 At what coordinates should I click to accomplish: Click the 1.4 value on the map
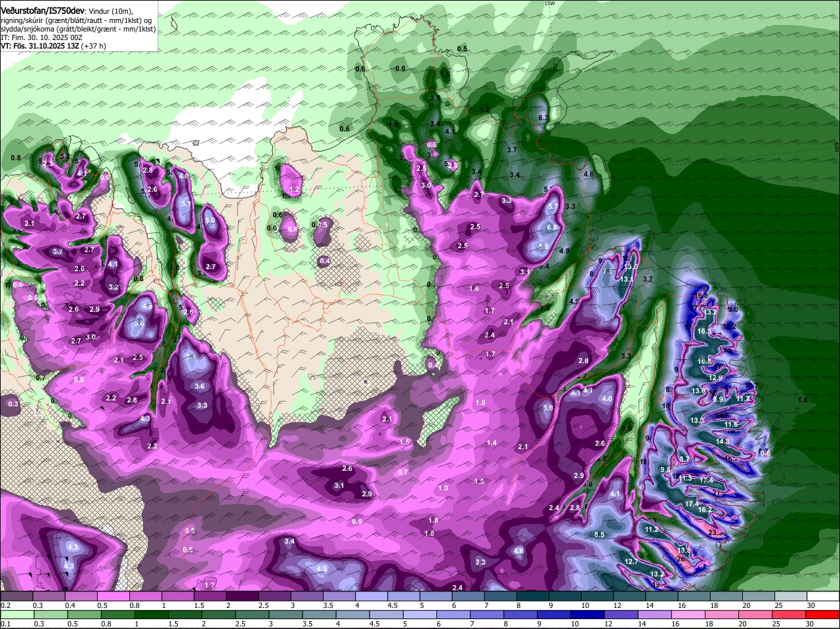[492, 443]
